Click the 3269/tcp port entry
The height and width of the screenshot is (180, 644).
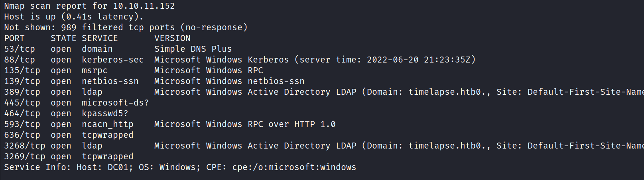pos(25,157)
